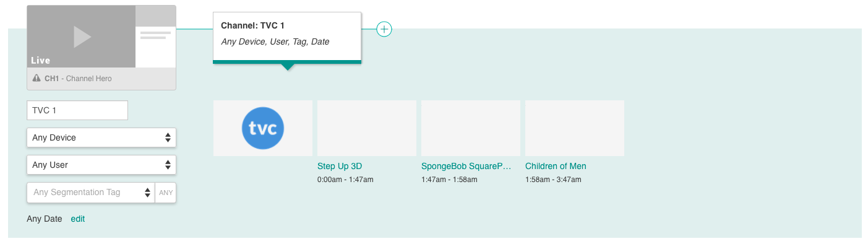Focus the TVC 1 channel text field
The height and width of the screenshot is (244, 868).
77,110
